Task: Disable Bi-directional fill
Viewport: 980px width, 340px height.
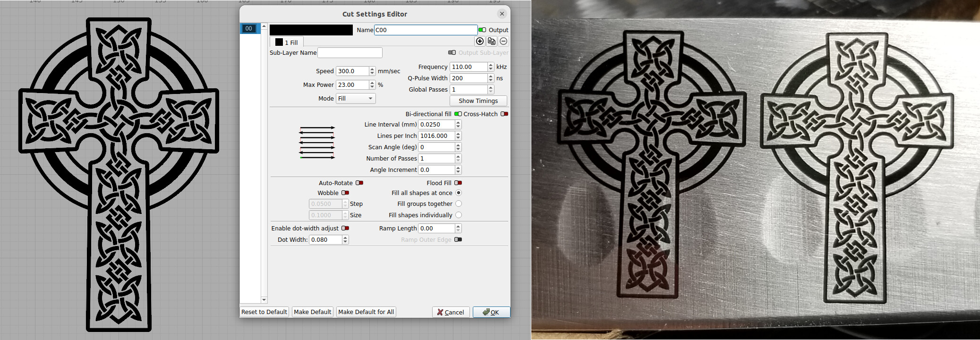Action: point(458,114)
